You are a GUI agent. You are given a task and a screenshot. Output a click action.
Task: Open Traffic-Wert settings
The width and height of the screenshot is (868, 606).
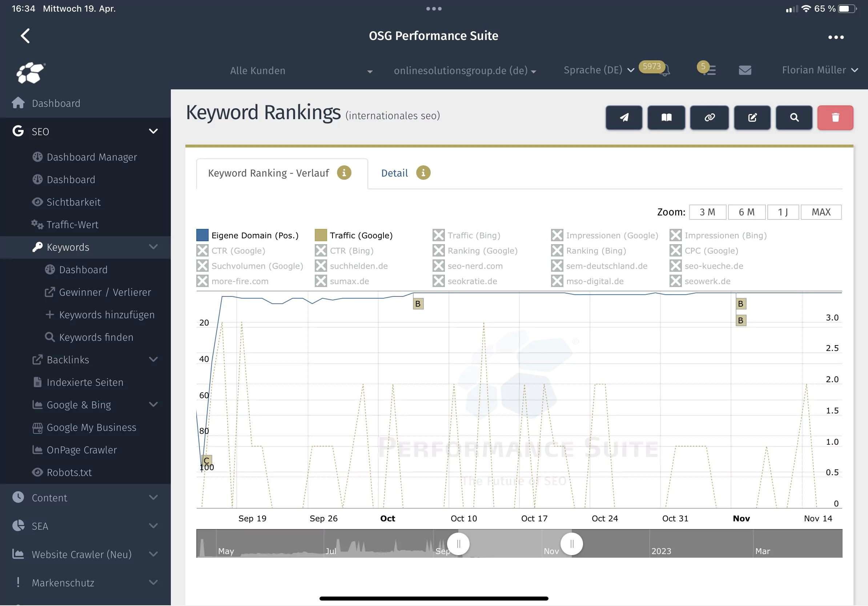(72, 225)
